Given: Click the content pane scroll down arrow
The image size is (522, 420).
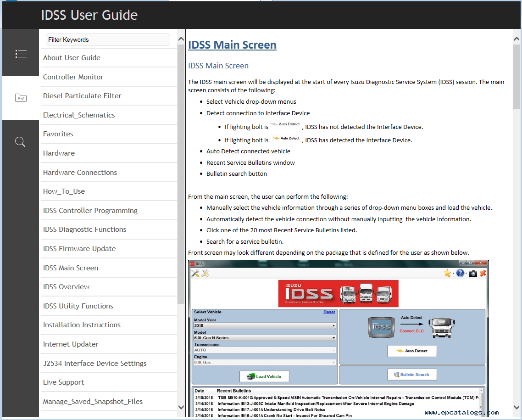Looking at the screenshot, I should [x=516, y=407].
